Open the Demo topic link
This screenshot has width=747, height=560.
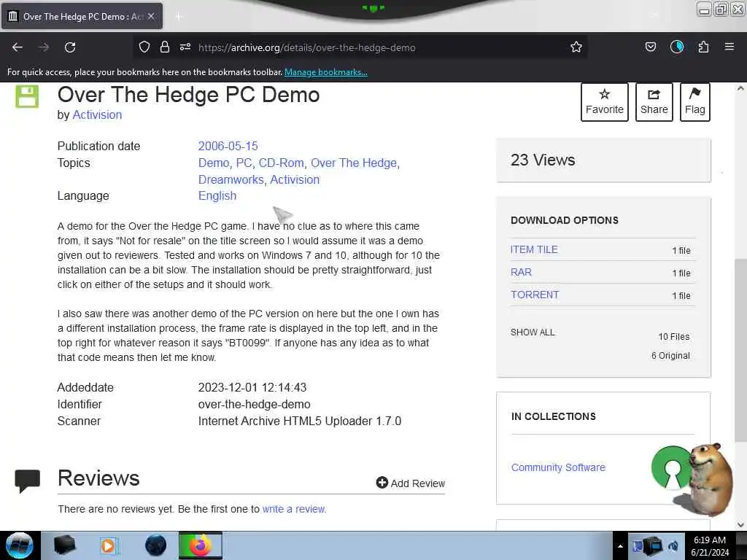pyautogui.click(x=214, y=163)
